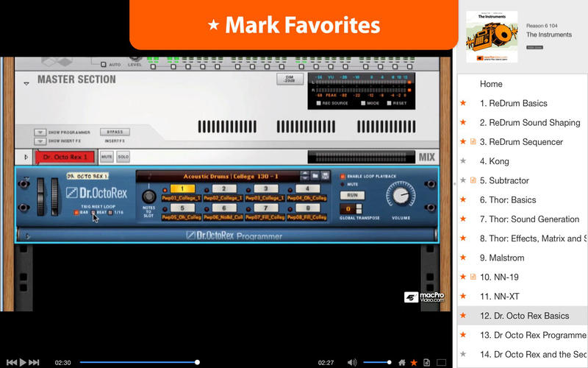The height and width of the screenshot is (368, 588).
Task: Expand the Dr.OctoRex Programmer panel triangle
Action: click(x=28, y=236)
